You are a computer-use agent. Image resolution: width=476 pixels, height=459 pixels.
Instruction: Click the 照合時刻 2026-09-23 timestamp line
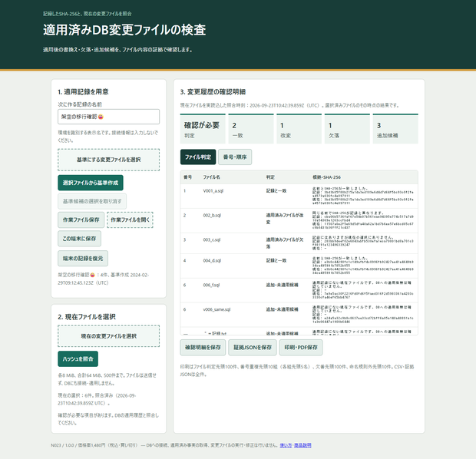coord(290,105)
